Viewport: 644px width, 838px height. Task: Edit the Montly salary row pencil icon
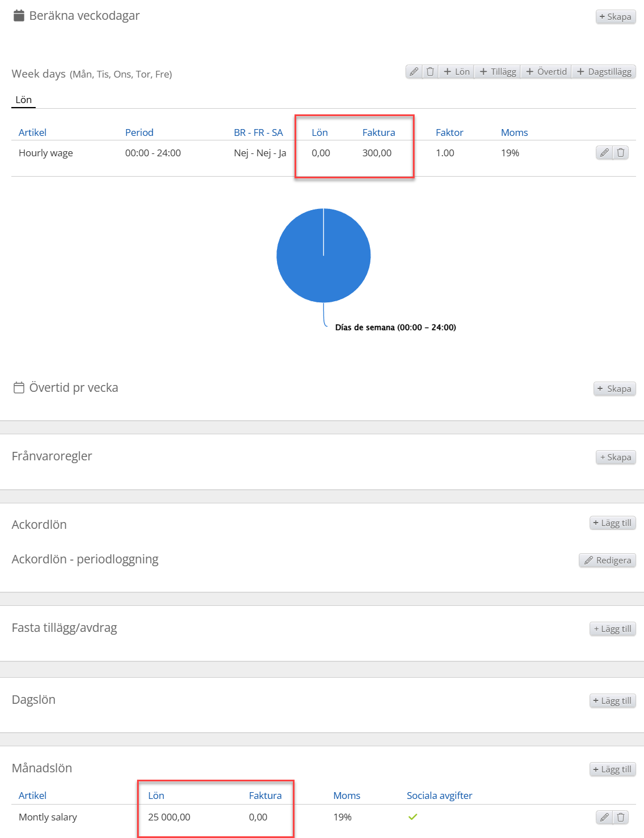pyautogui.click(x=604, y=817)
